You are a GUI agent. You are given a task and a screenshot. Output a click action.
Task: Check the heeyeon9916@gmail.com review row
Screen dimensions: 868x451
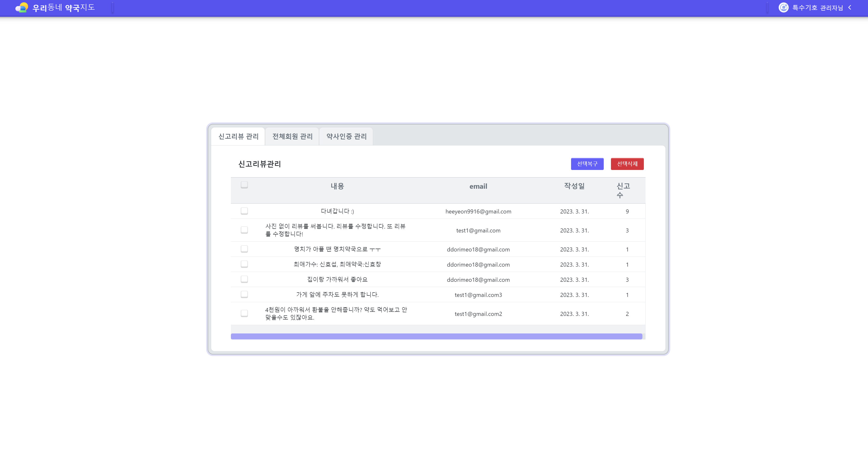244,211
